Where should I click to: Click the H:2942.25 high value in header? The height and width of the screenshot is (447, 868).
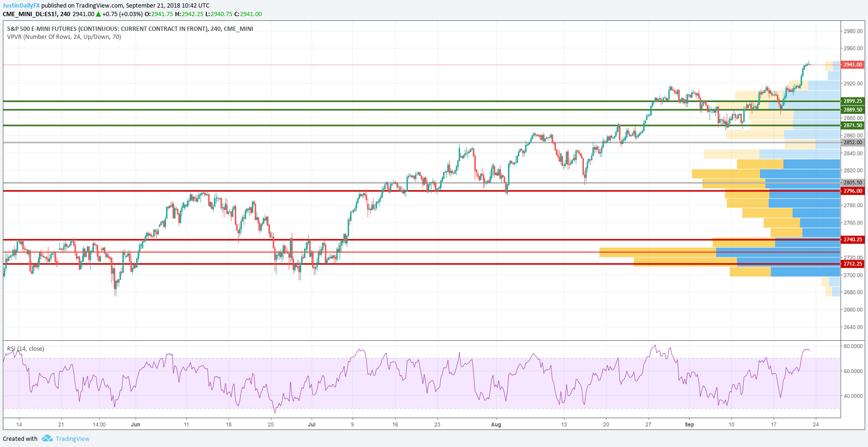coord(189,14)
